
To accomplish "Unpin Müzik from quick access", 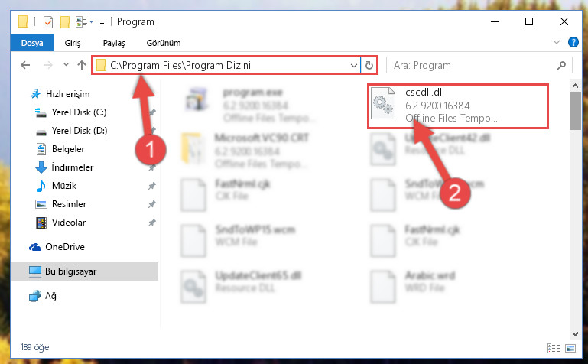I will (151, 186).
